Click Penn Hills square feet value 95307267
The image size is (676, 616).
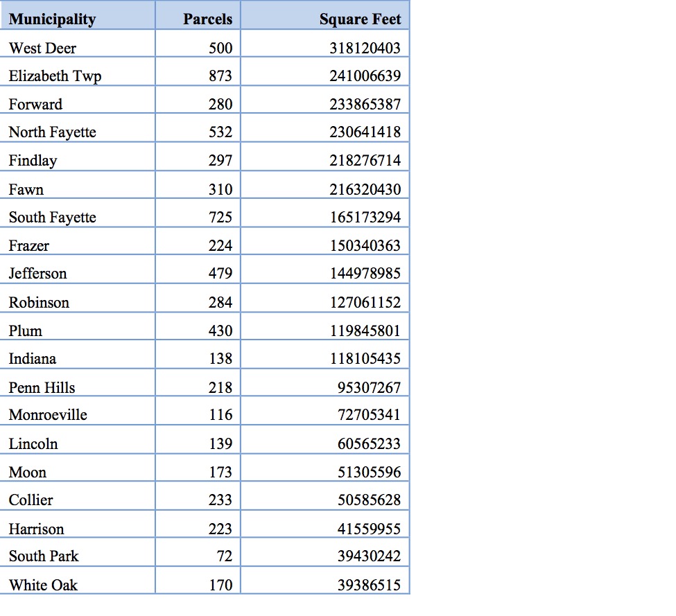pyautogui.click(x=369, y=387)
